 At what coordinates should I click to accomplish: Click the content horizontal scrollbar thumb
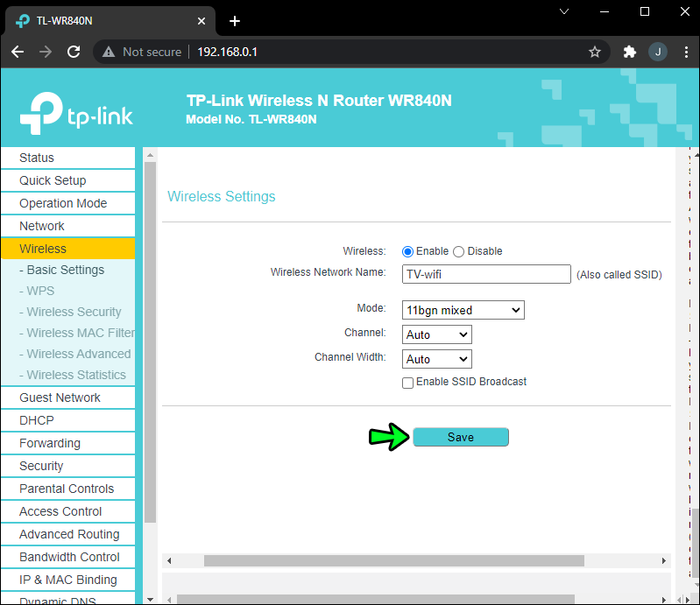[393, 560]
